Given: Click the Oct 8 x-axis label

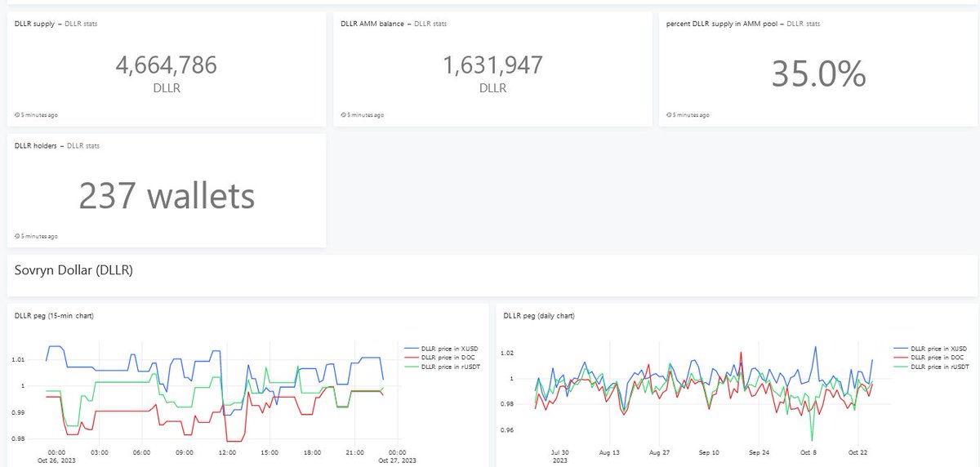Looking at the screenshot, I should point(808,451).
